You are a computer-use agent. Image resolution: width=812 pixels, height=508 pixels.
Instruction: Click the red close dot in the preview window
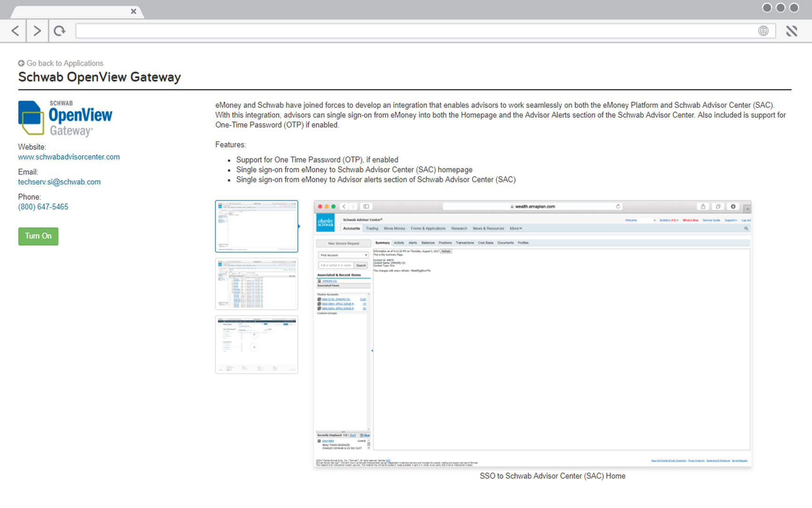pyautogui.click(x=320, y=207)
